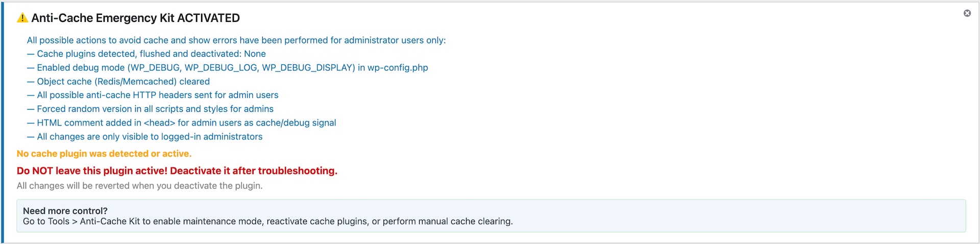This screenshot has width=980, height=244.
Task: Click the yellow warning triangle icon
Action: (22, 18)
